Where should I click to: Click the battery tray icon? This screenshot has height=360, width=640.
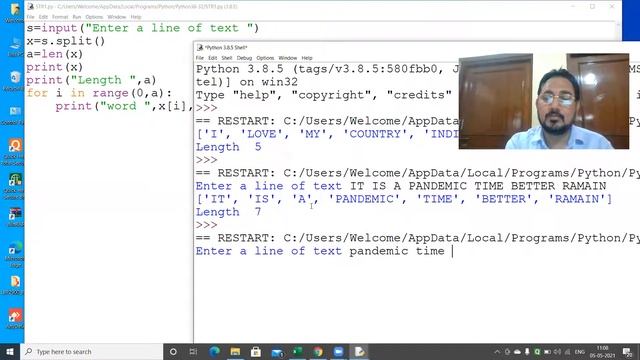pos(547,352)
